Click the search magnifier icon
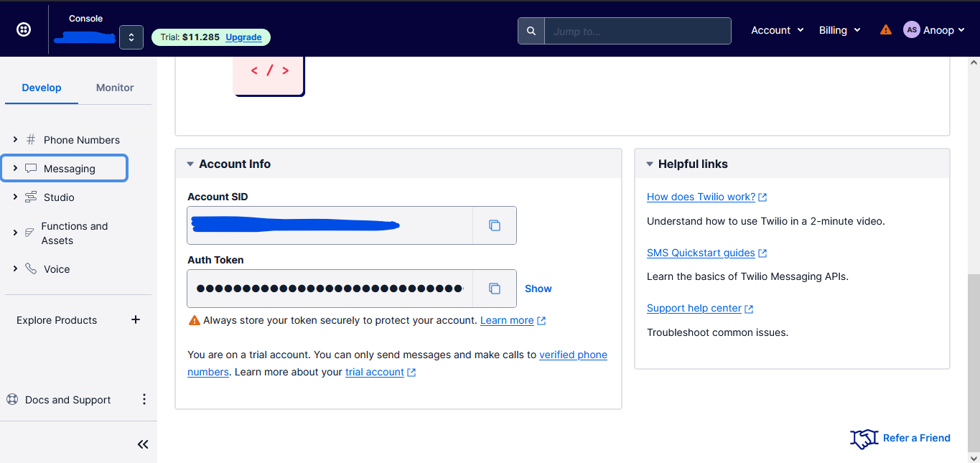The height and width of the screenshot is (463, 980). [531, 31]
